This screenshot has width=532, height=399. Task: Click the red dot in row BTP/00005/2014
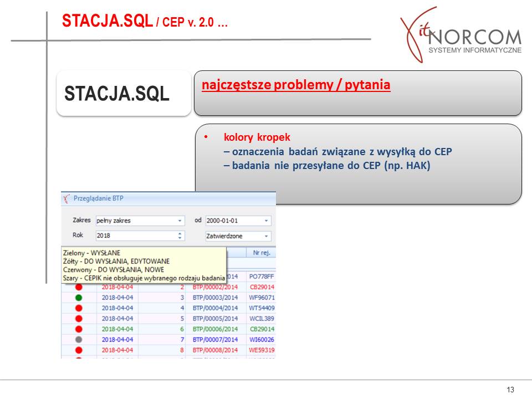79,319
